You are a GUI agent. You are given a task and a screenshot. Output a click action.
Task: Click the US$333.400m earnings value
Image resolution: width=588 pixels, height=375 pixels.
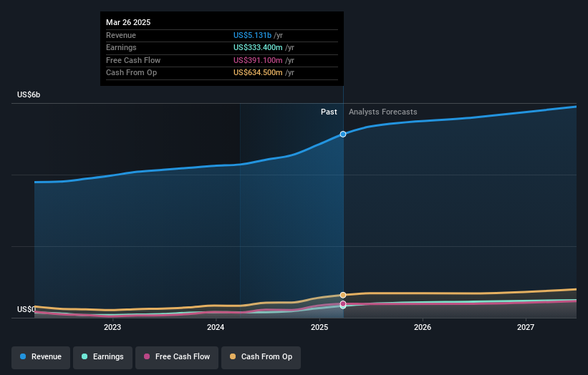click(x=258, y=47)
